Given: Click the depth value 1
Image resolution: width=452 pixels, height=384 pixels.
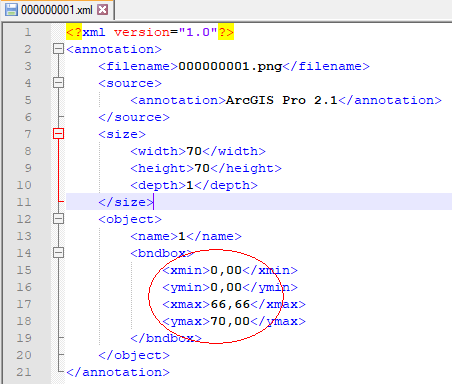Looking at the screenshot, I should pos(190,185).
